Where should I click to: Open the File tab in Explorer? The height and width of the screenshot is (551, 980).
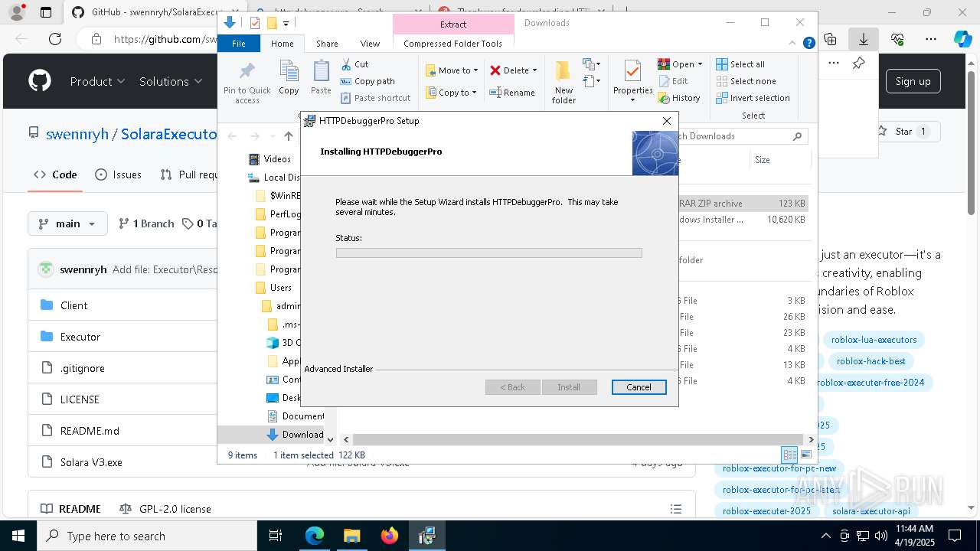point(239,44)
